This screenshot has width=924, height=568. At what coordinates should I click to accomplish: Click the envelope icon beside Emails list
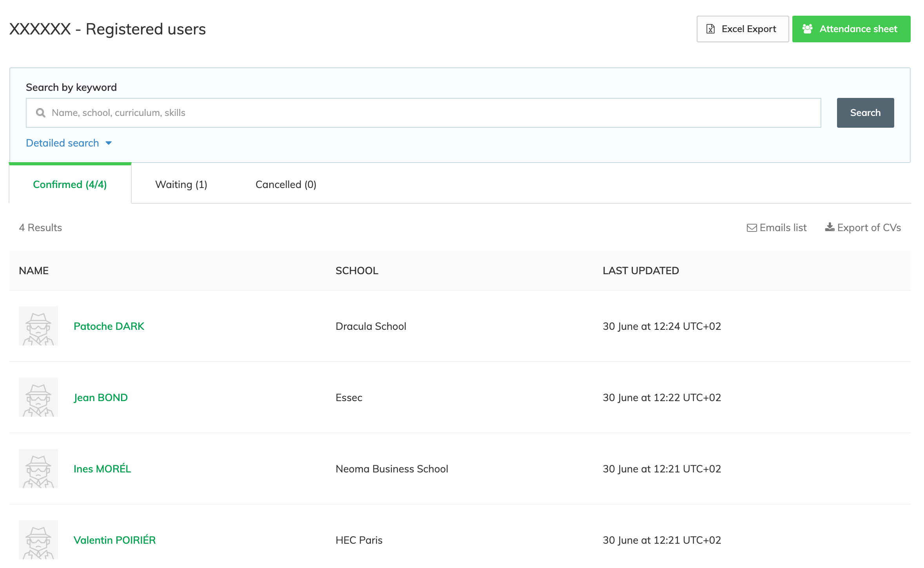[x=752, y=228]
